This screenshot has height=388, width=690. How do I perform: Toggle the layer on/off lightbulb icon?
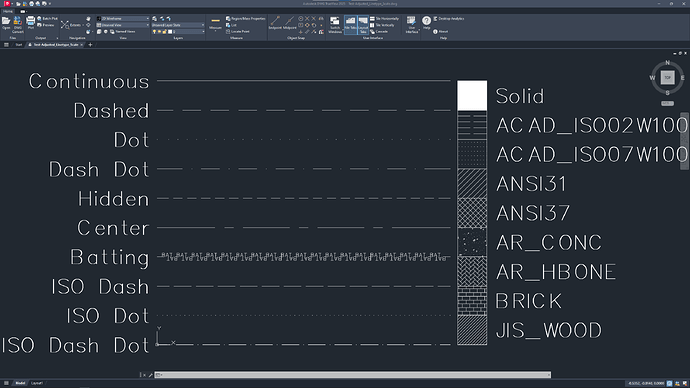pos(154,32)
